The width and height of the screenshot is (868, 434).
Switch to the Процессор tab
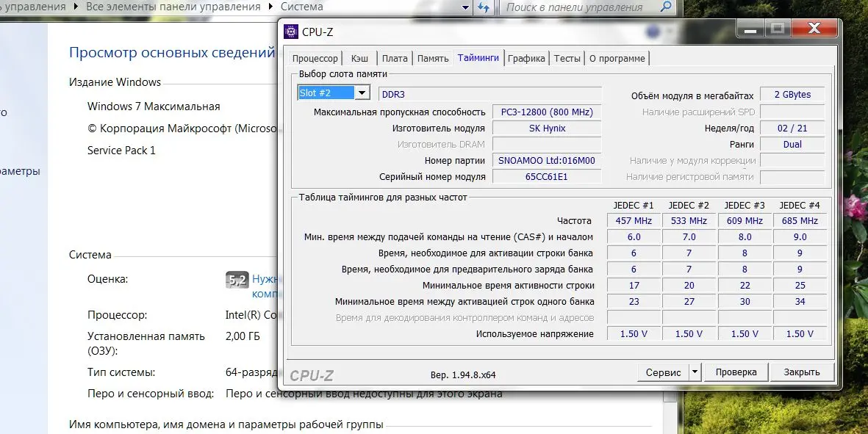click(x=315, y=58)
